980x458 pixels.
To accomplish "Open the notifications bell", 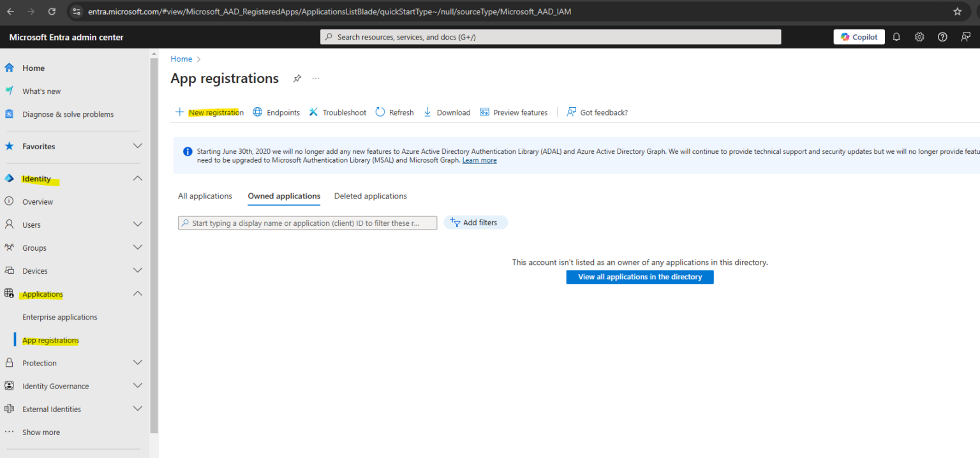I will click(x=896, y=36).
